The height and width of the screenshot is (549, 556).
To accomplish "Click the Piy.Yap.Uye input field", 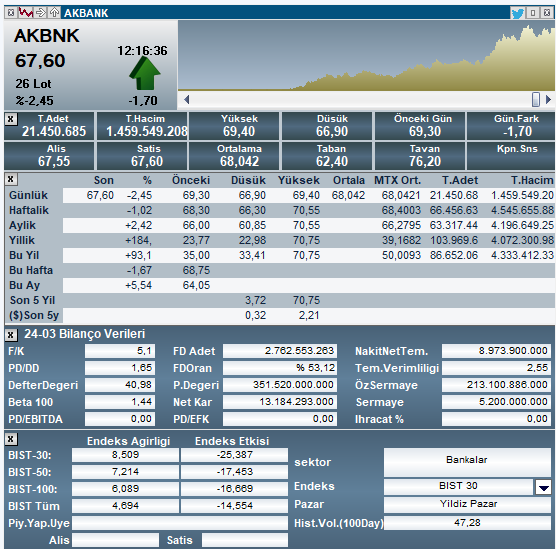I will (179, 523).
